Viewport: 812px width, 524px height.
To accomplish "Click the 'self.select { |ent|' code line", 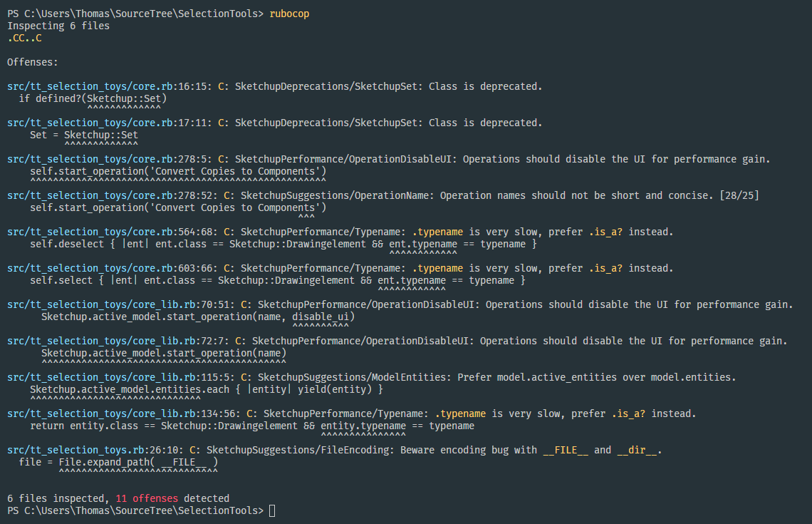I will point(278,280).
